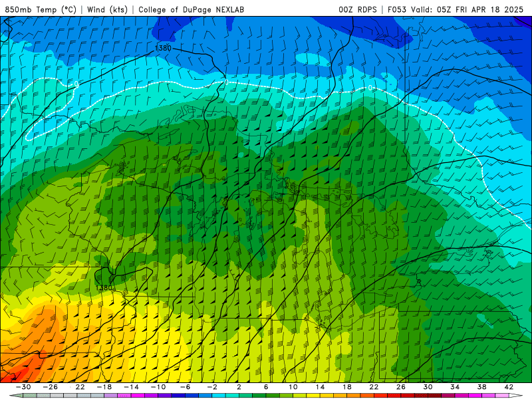Click the "6" color scale label

pyautogui.click(x=266, y=387)
